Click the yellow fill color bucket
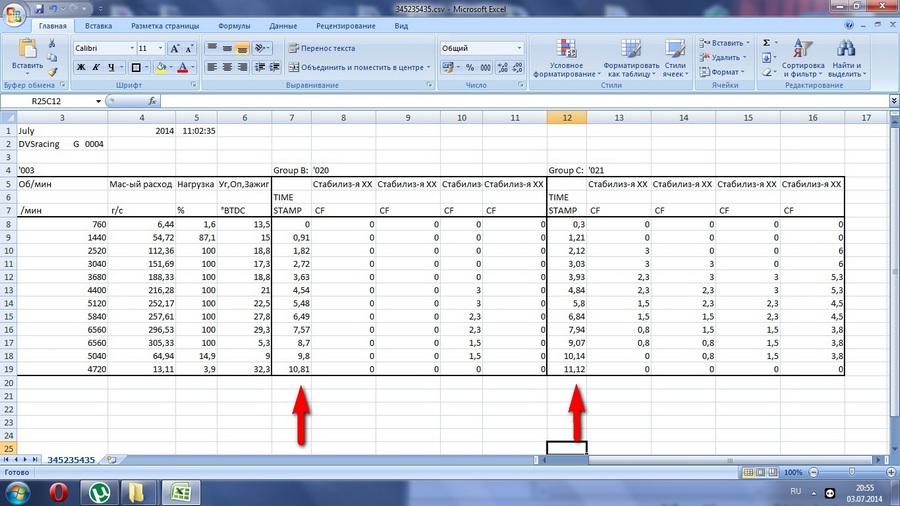The width and height of the screenshot is (900, 506). 160,67
